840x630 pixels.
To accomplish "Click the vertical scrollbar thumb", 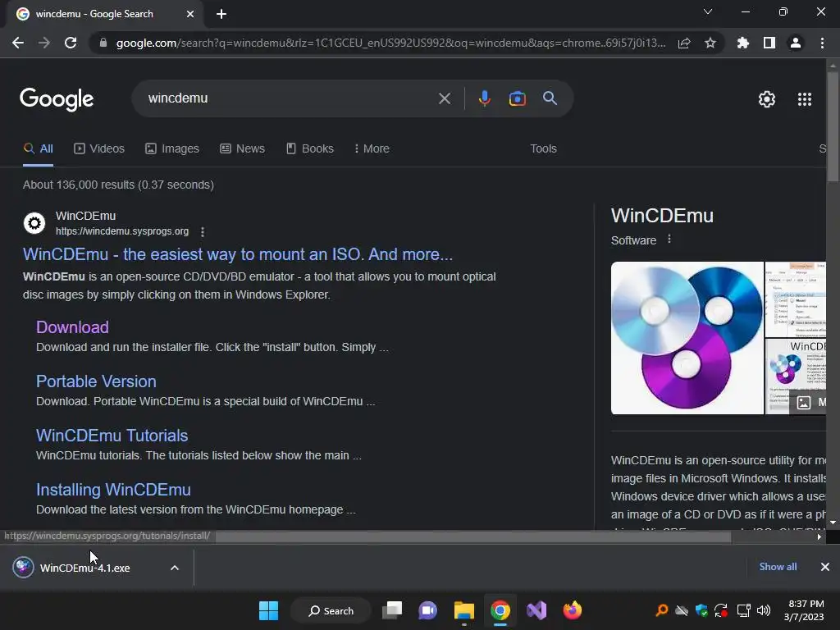I will (x=833, y=127).
